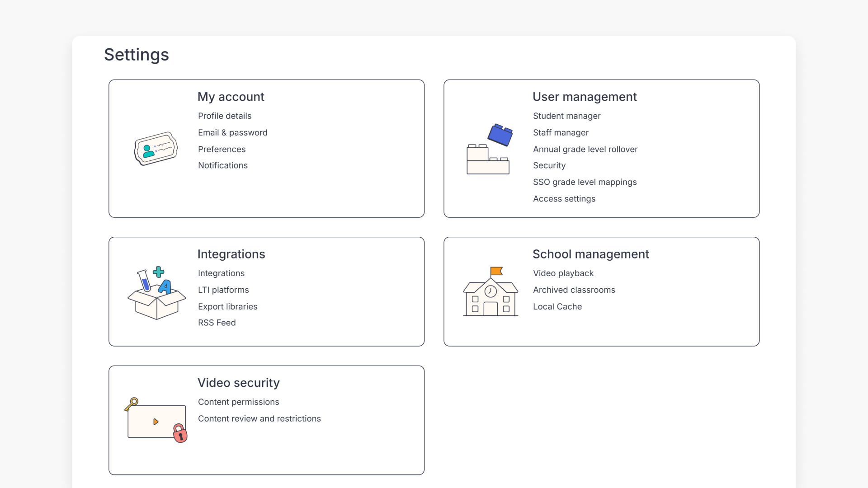Viewport: 868px width, 488px height.
Task: Select Annual grade level rollover
Action: [x=585, y=149]
